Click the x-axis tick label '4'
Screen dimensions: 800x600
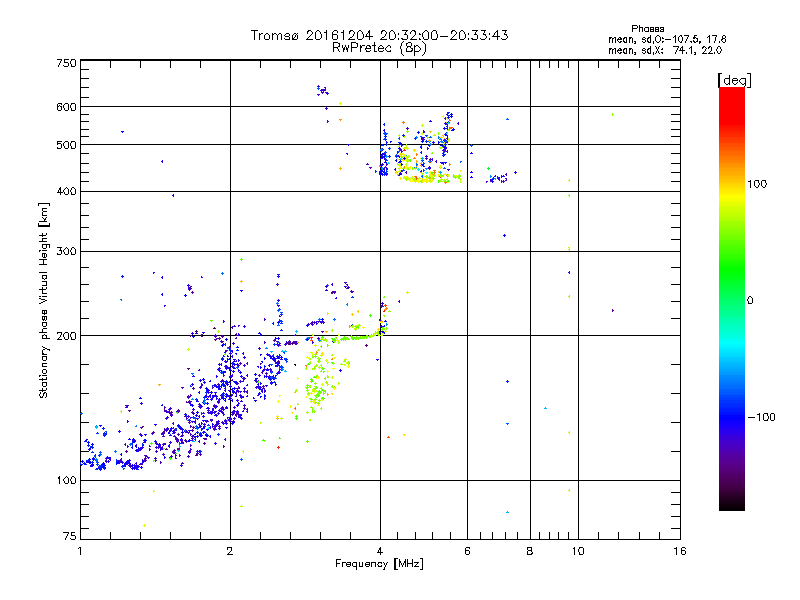pos(380,551)
